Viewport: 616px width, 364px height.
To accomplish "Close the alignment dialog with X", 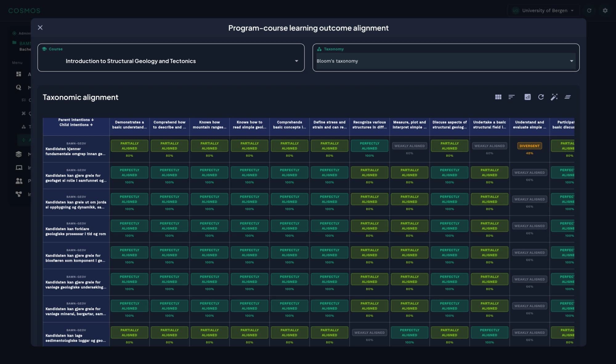I will point(40,28).
